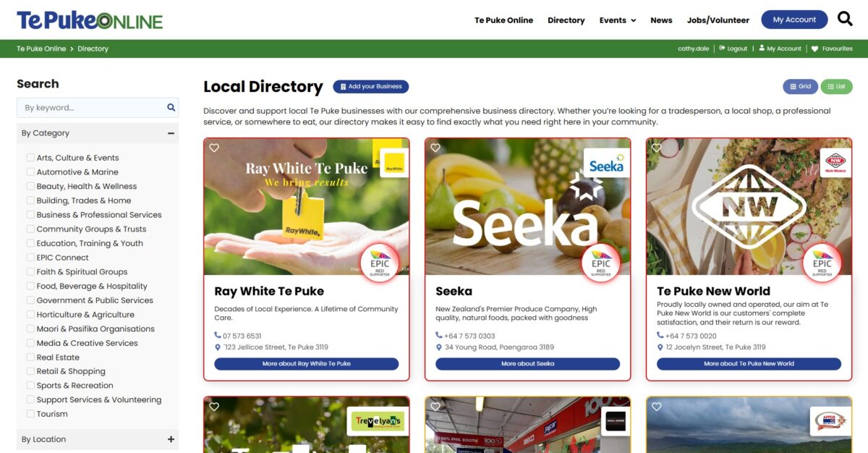Click the My Account person icon in green bar
This screenshot has width=868, height=453.
pyautogui.click(x=762, y=48)
